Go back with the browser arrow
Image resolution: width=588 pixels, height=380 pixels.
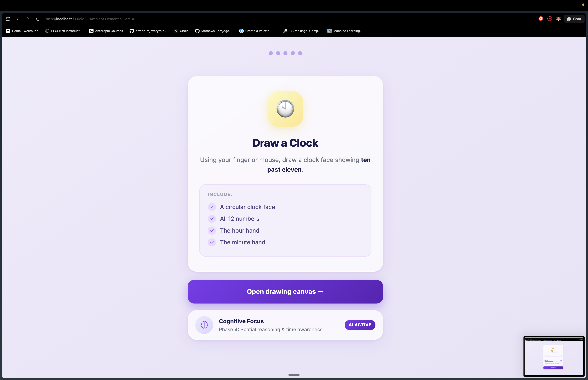coord(18,19)
